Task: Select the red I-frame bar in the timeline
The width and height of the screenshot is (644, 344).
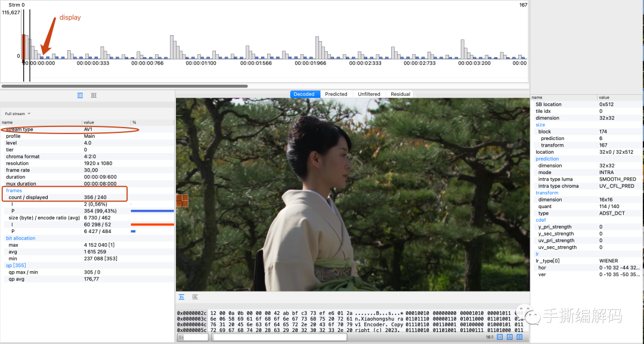Action: point(23,47)
